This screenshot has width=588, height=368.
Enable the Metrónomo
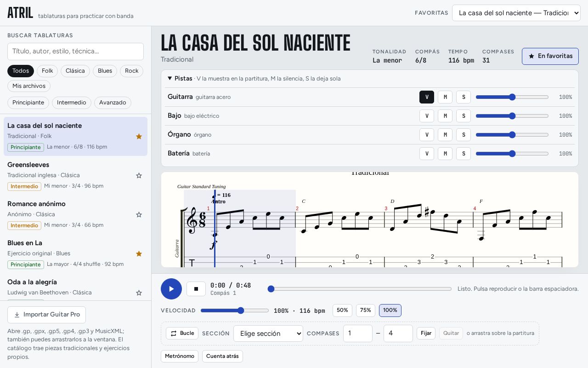180,356
